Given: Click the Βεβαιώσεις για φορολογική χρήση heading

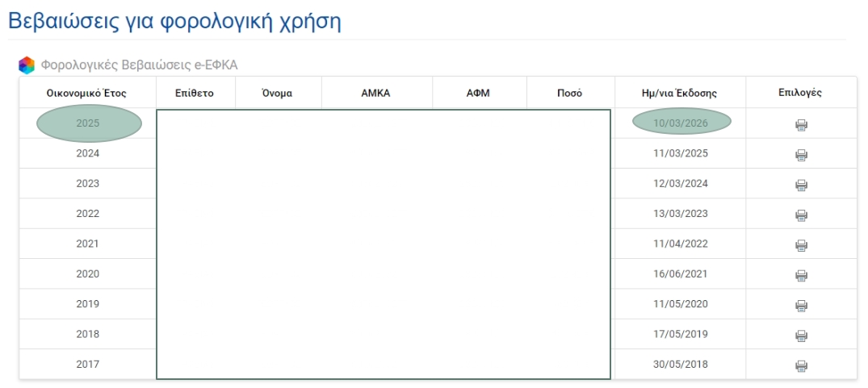Looking at the screenshot, I should pos(174,22).
